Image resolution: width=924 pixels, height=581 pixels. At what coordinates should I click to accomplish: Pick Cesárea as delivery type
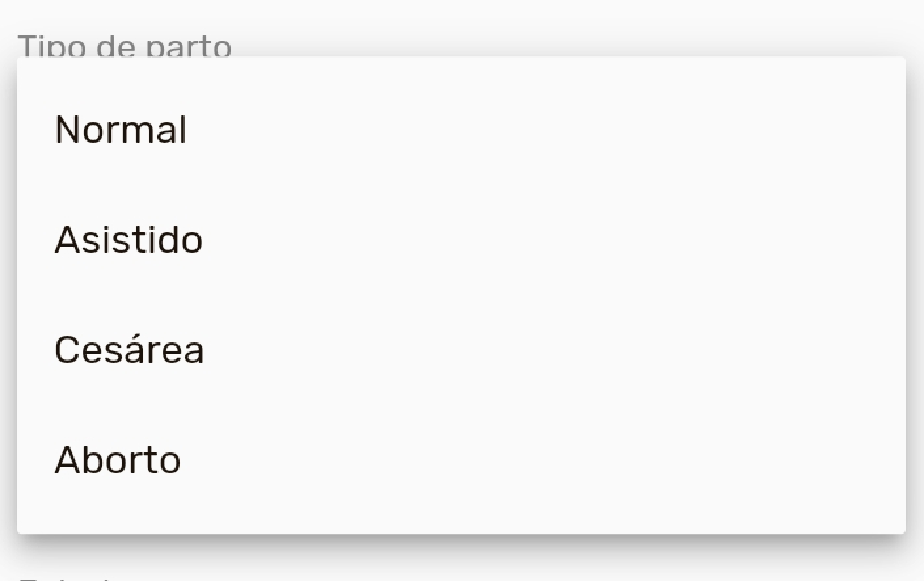[129, 350]
